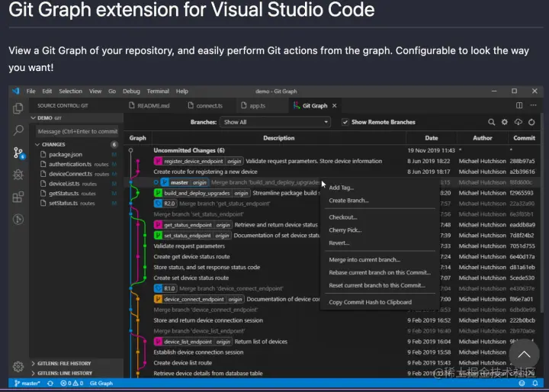Click the Date column header
Image resolution: width=549 pixels, height=392 pixels.
coord(432,138)
